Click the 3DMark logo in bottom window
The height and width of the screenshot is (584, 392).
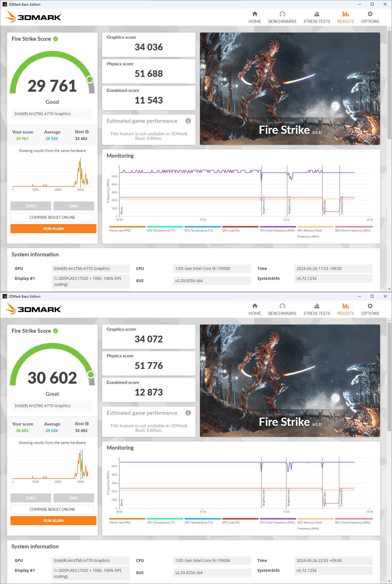(x=33, y=309)
